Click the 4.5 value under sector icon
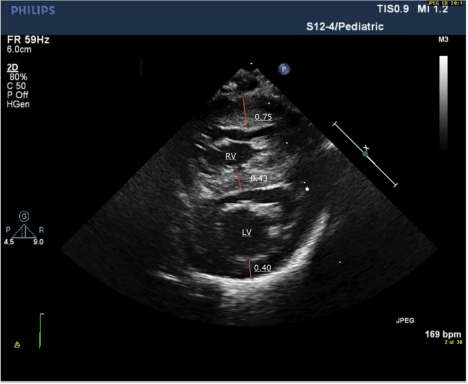 (x=9, y=242)
